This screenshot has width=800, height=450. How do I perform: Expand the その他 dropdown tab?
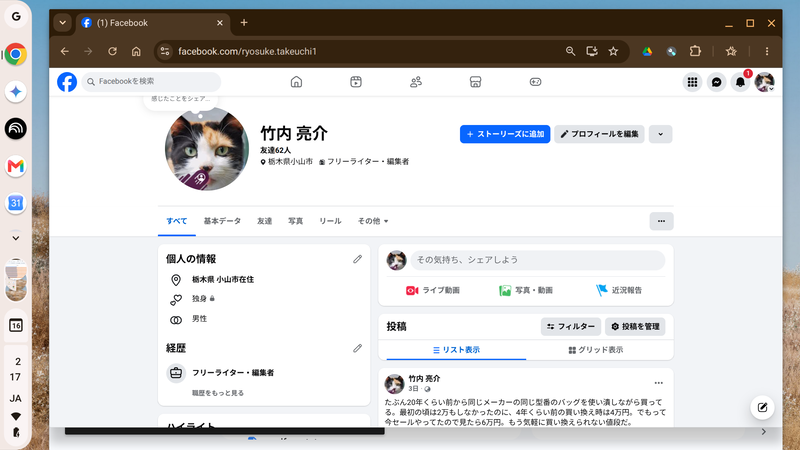373,221
